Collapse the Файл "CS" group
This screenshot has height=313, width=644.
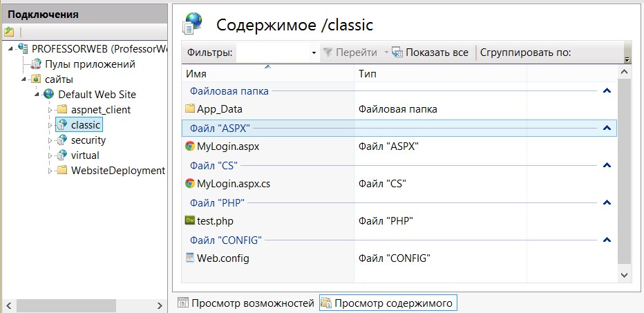tap(607, 165)
